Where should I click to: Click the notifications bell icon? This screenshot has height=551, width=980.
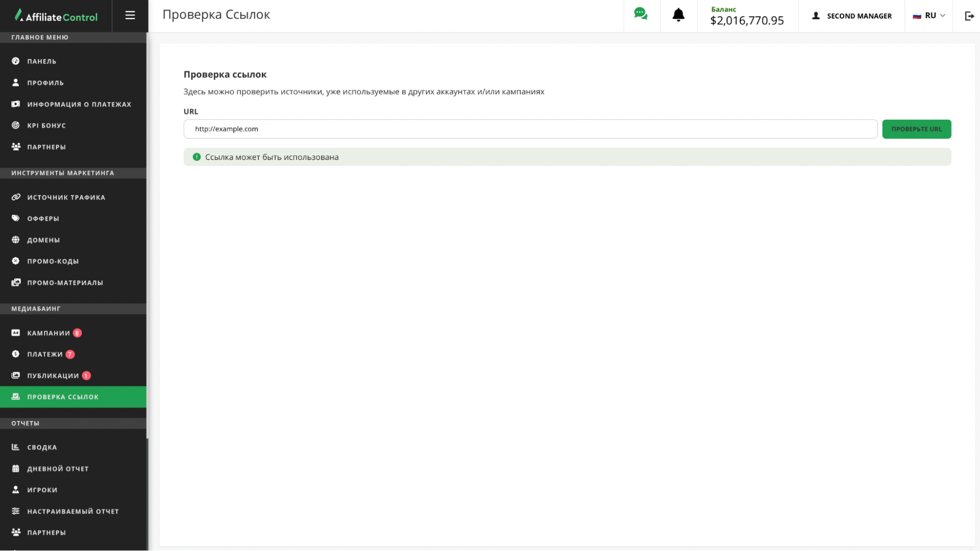pos(678,15)
